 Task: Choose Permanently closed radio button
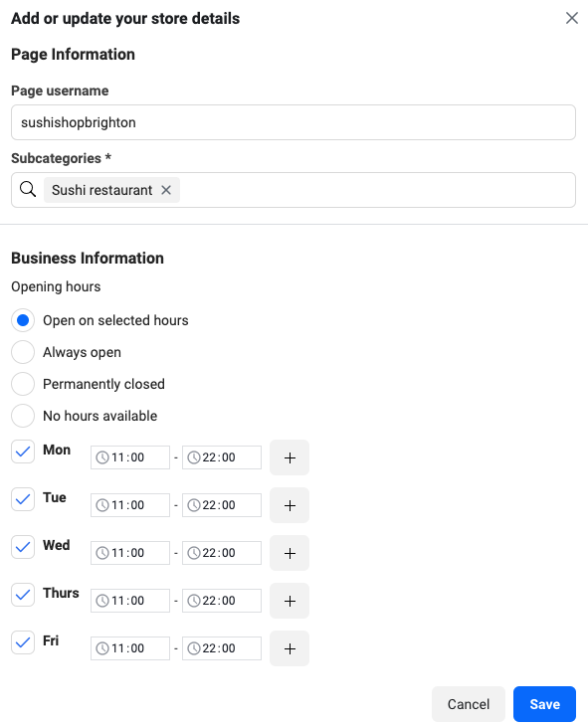(23, 384)
